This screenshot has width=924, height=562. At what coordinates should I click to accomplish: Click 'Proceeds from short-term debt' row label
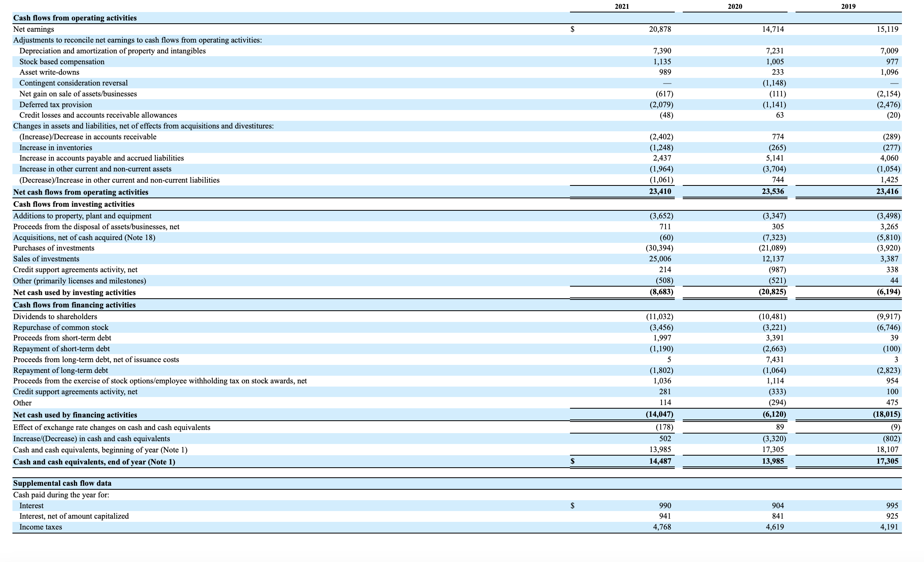click(62, 338)
